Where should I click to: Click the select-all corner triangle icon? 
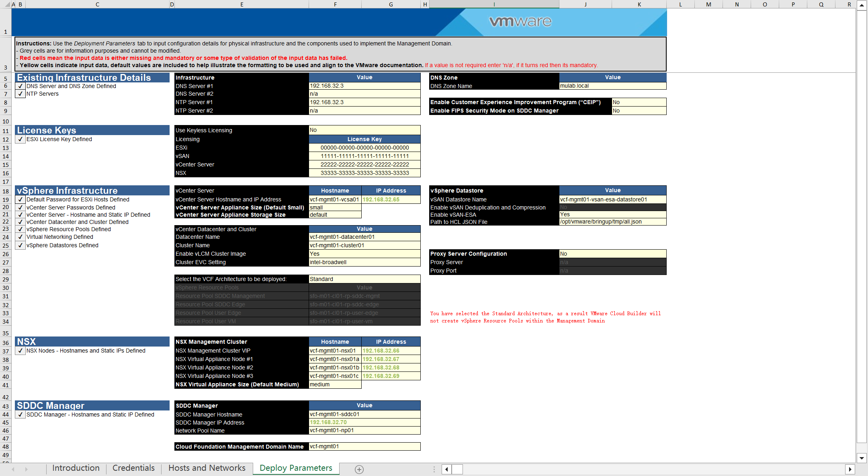(x=7, y=4)
